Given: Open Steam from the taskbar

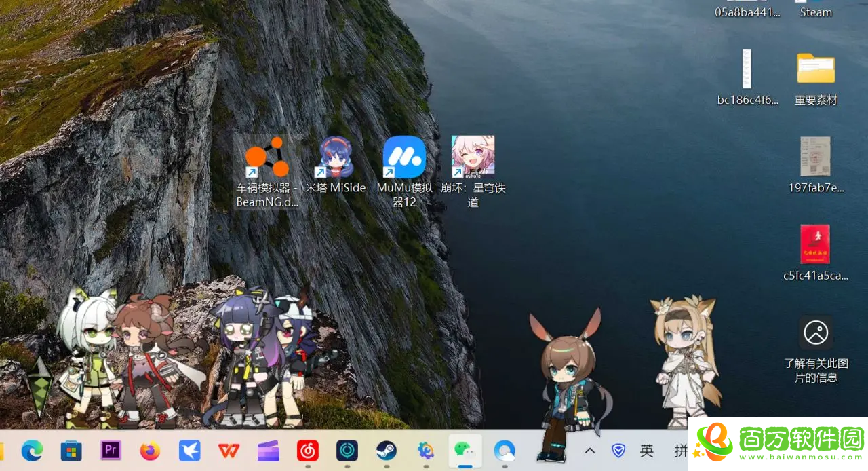Looking at the screenshot, I should pyautogui.click(x=387, y=450).
